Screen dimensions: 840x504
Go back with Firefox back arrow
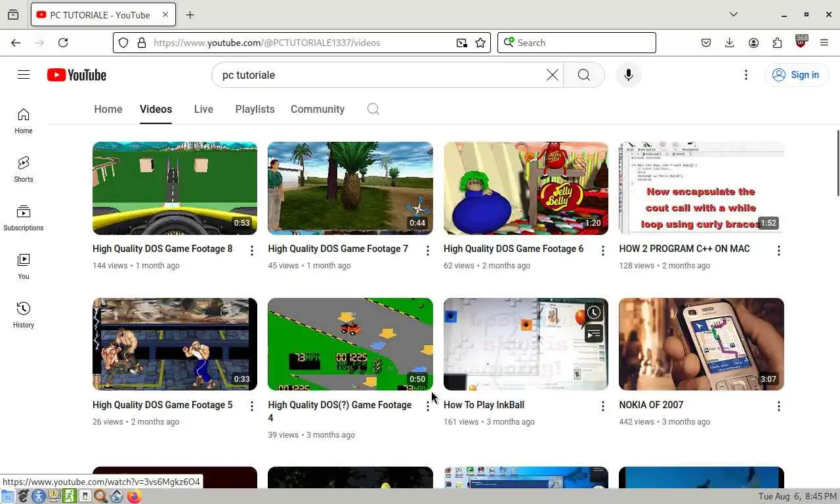click(x=16, y=43)
